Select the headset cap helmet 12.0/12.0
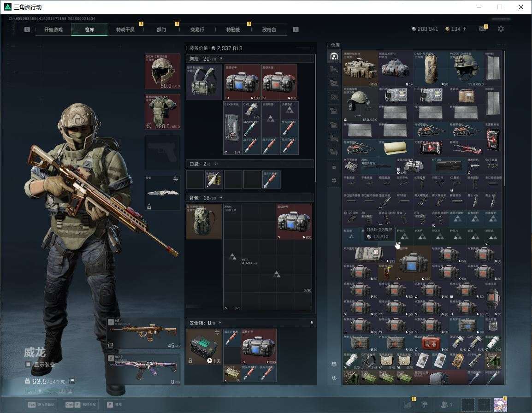532x413 pixels. [x=361, y=104]
